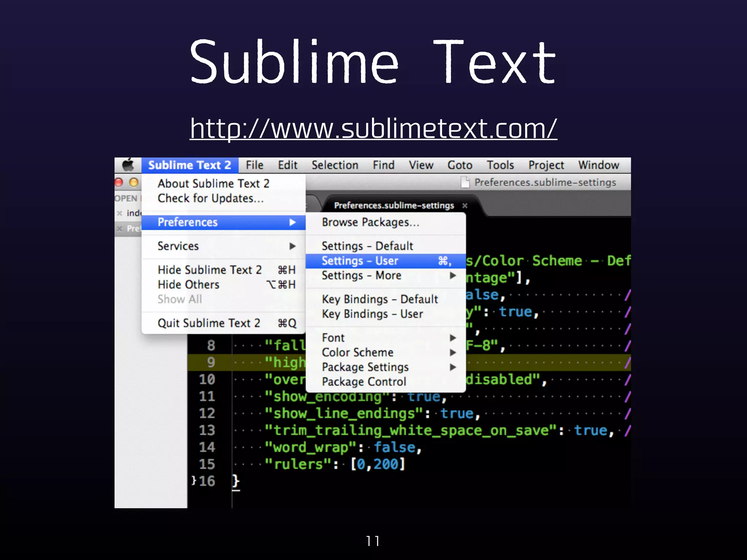Follow the http://www.sublimetext.com/ link
The width and height of the screenshot is (747, 560).
coord(373,129)
